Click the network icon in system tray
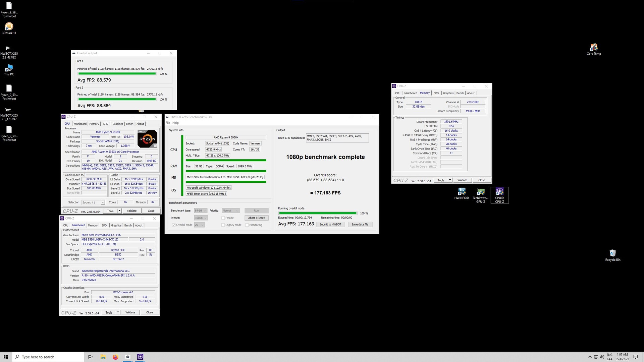 [596, 357]
